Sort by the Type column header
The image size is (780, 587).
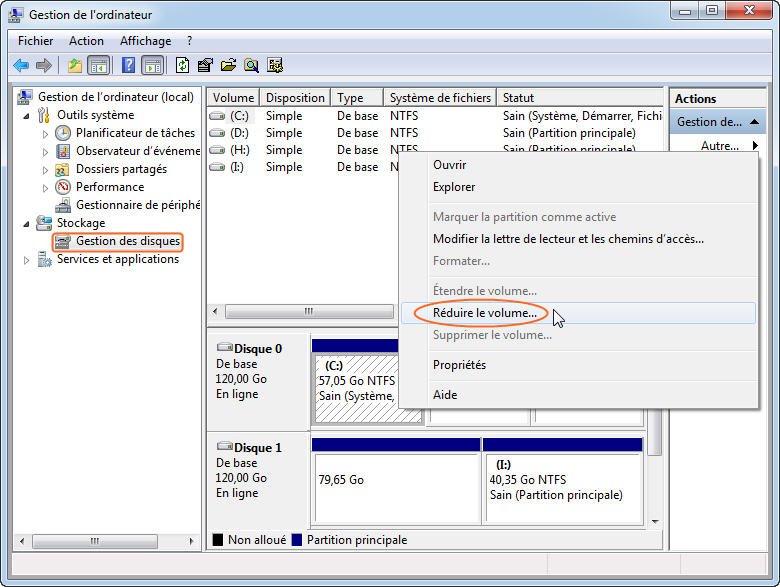pyautogui.click(x=357, y=98)
